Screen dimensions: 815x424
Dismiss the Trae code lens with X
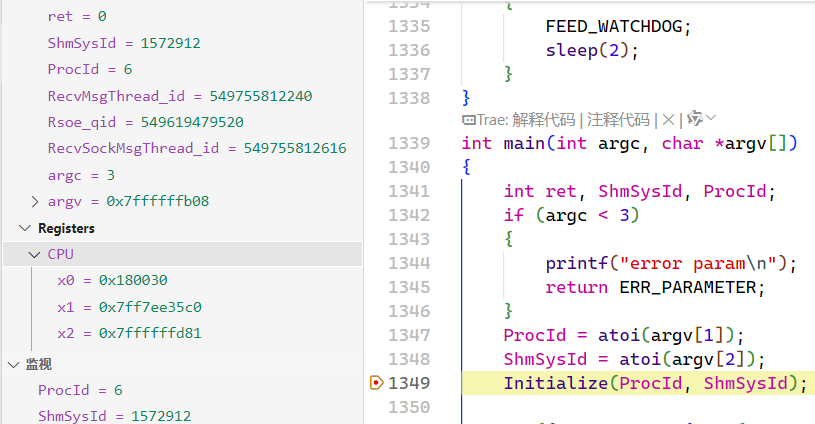tap(669, 120)
